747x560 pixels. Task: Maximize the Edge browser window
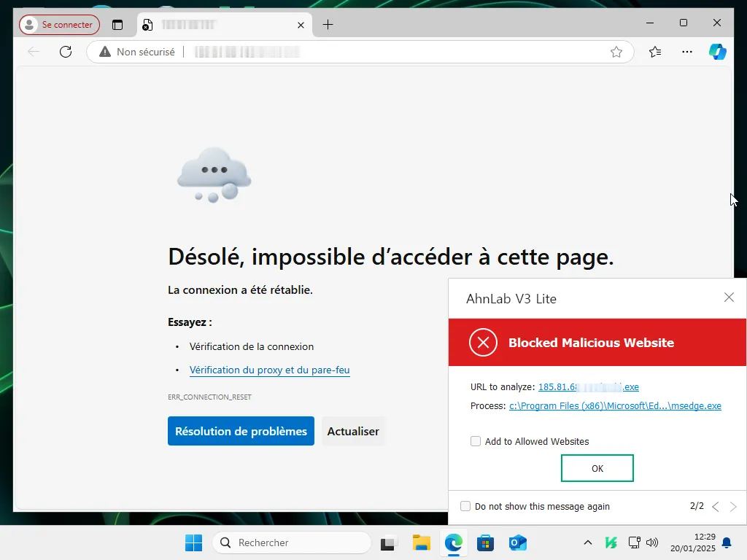[x=684, y=23]
